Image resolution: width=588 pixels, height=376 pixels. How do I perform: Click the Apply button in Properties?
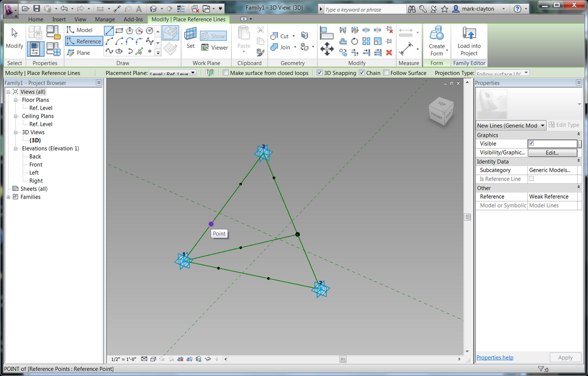click(565, 357)
